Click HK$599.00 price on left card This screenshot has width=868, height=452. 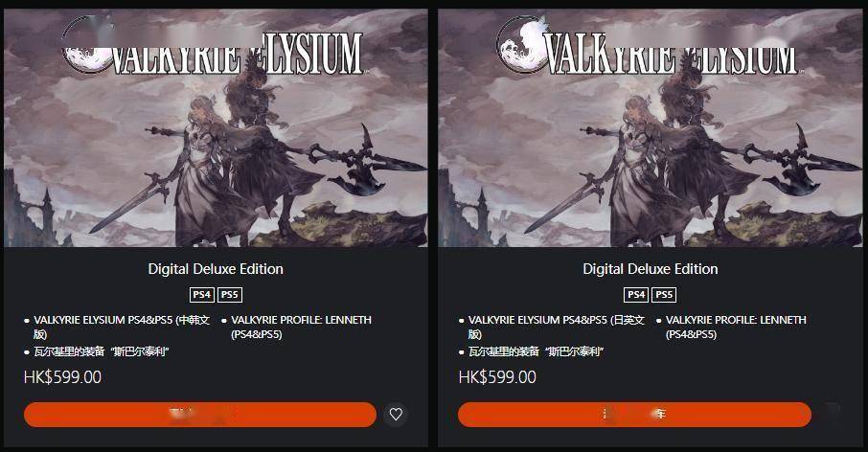pyautogui.click(x=62, y=377)
